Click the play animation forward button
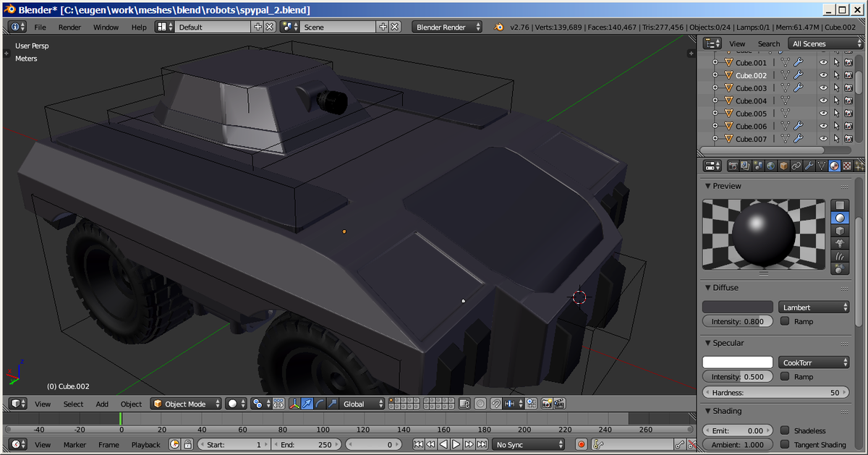This screenshot has width=868, height=455. [x=456, y=444]
